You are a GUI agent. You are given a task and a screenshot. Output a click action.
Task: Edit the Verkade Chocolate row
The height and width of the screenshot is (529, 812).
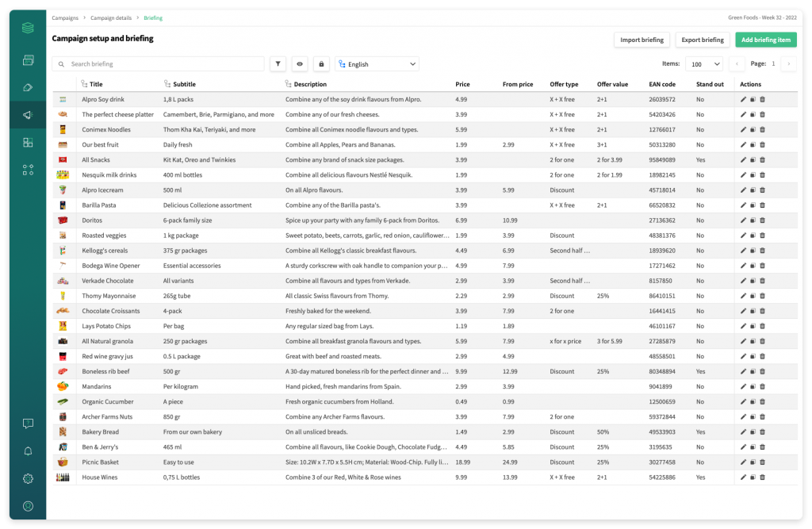743,281
